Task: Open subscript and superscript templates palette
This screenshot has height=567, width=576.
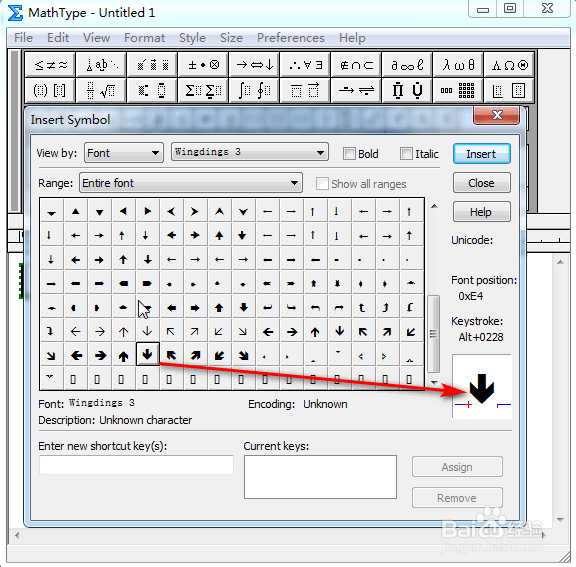Action: (x=152, y=90)
